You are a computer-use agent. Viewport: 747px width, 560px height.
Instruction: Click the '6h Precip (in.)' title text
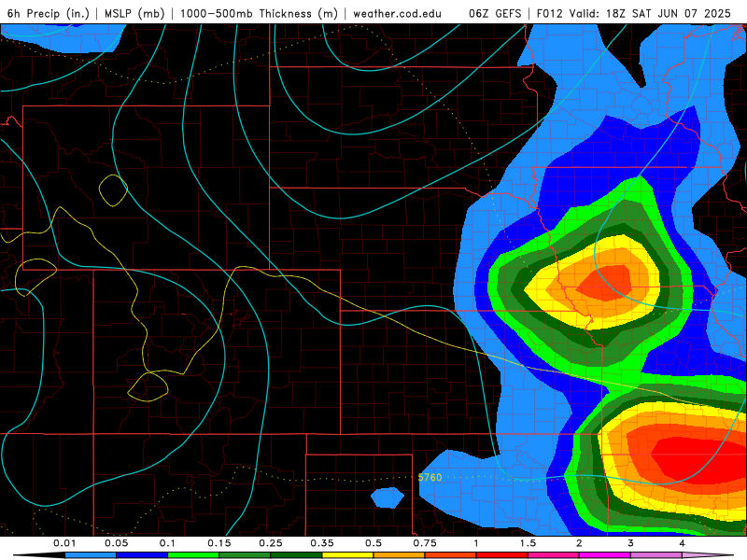[49, 13]
